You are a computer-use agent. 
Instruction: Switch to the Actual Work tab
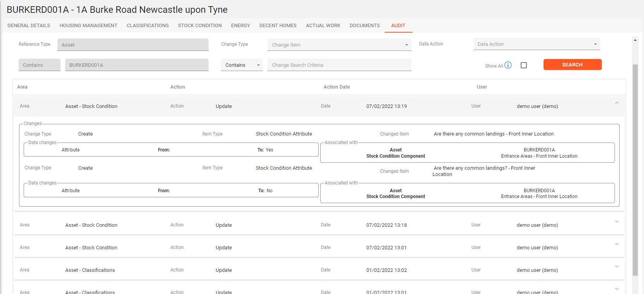pos(323,26)
